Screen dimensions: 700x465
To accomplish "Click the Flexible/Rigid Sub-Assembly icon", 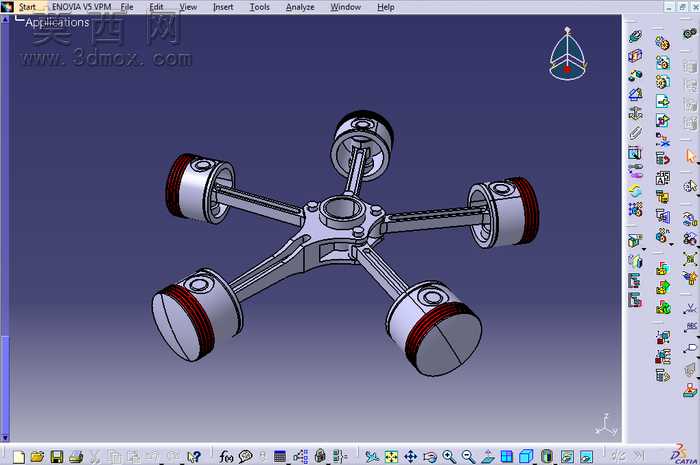I will point(635,171).
